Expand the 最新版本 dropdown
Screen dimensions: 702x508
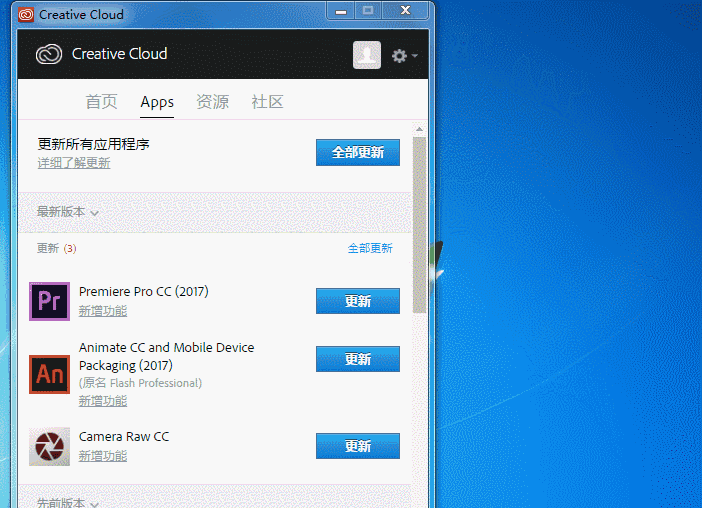[68, 212]
